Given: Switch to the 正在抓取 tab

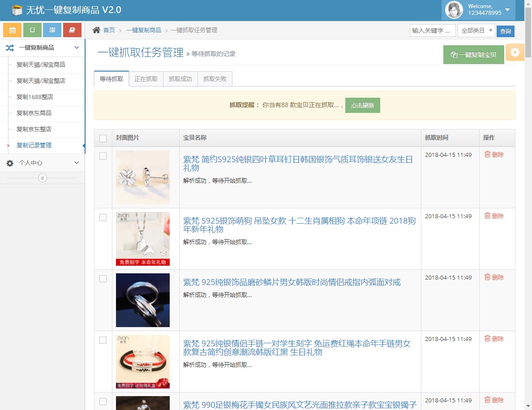Looking at the screenshot, I should pos(146,79).
